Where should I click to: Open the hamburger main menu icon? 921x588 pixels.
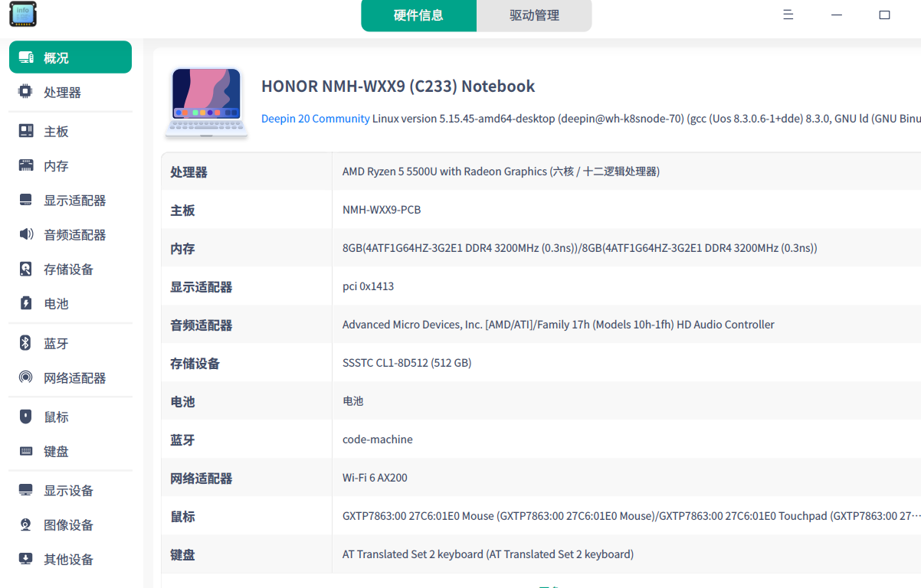click(x=788, y=15)
